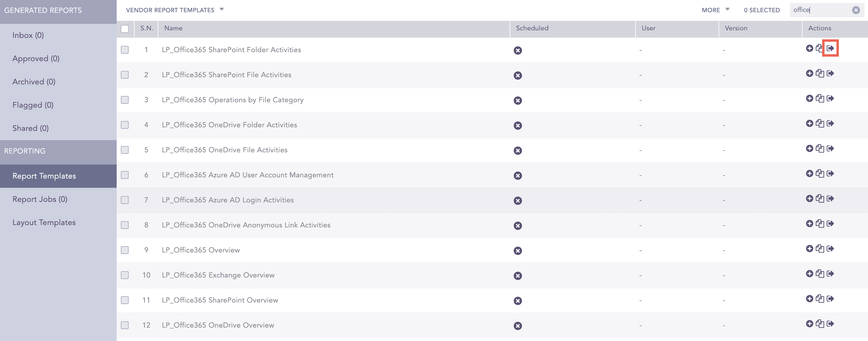Screen dimensions: 868x341
Task: Open the Inbox under Generated Reports
Action: (28, 35)
